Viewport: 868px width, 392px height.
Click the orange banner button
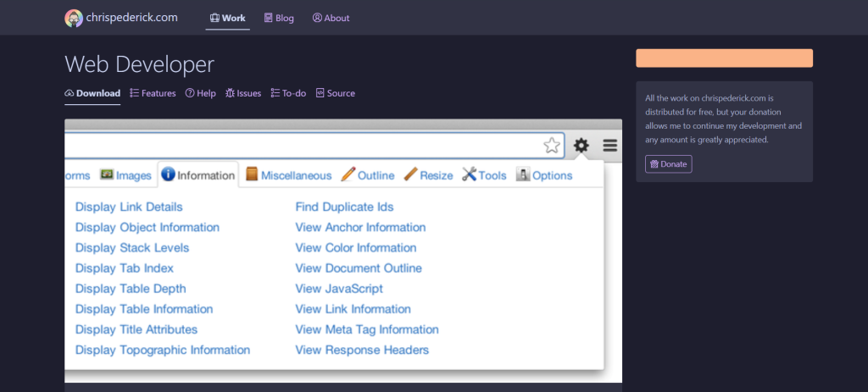pos(724,58)
